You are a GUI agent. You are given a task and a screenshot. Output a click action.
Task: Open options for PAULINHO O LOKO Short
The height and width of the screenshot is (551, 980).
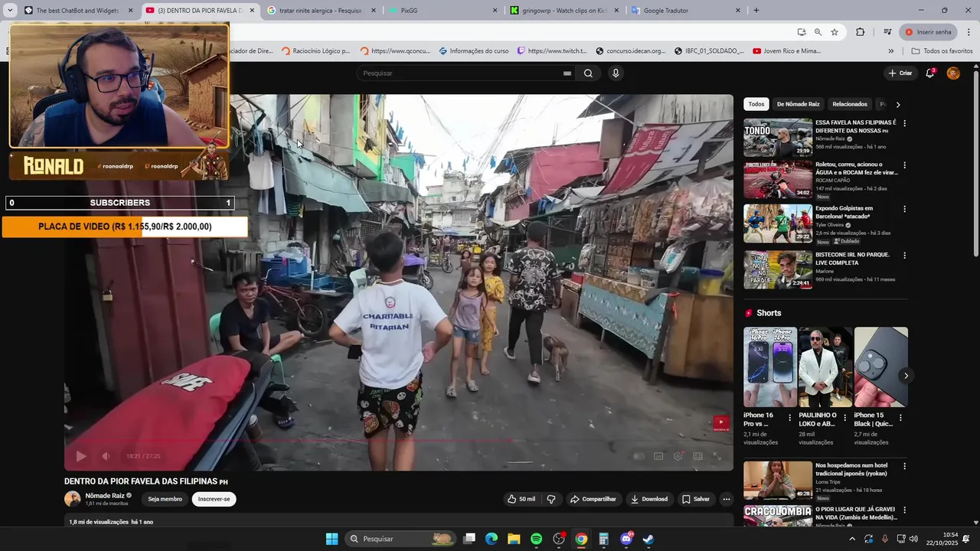pyautogui.click(x=845, y=418)
